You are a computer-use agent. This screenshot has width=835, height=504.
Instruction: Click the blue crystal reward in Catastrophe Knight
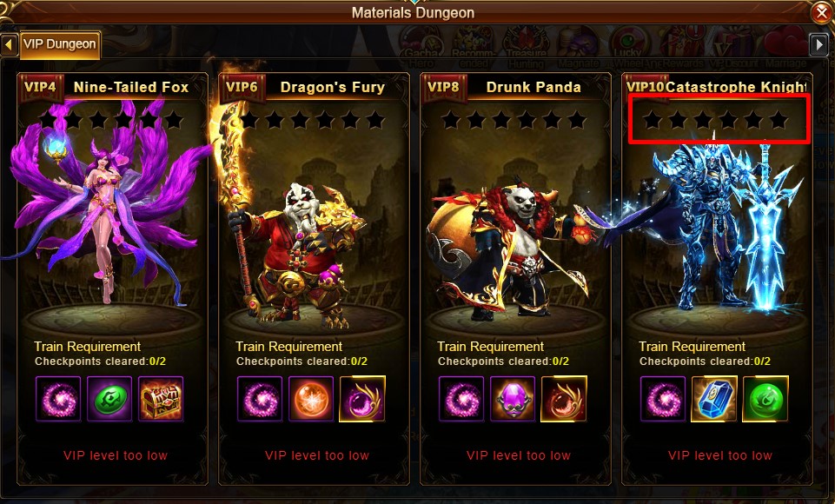click(x=714, y=399)
